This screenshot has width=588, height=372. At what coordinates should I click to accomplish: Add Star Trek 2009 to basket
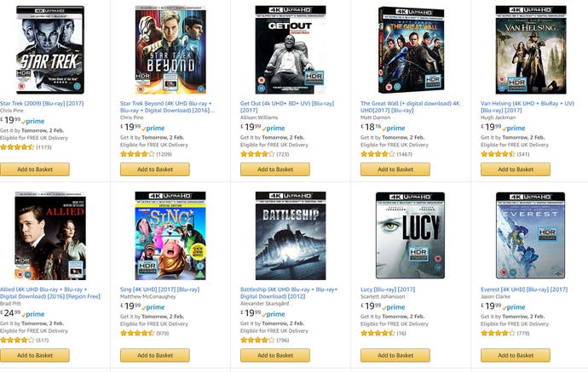click(x=35, y=169)
